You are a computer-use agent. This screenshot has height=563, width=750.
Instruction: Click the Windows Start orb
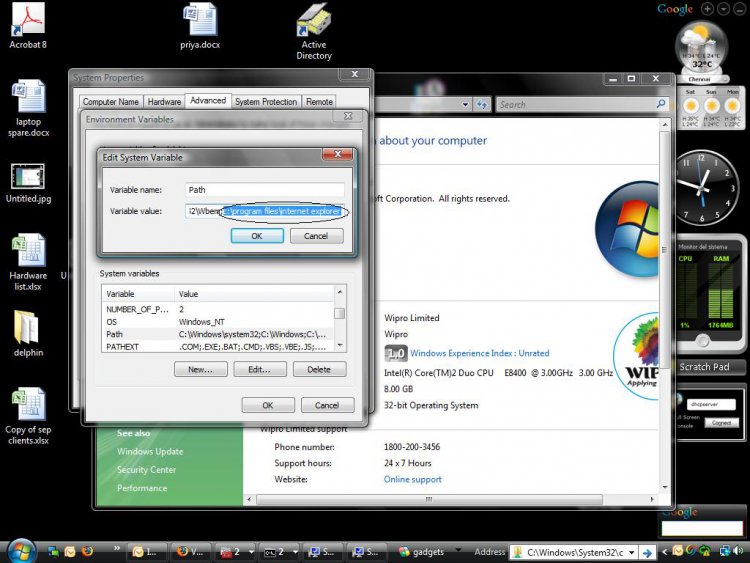pos(21,551)
